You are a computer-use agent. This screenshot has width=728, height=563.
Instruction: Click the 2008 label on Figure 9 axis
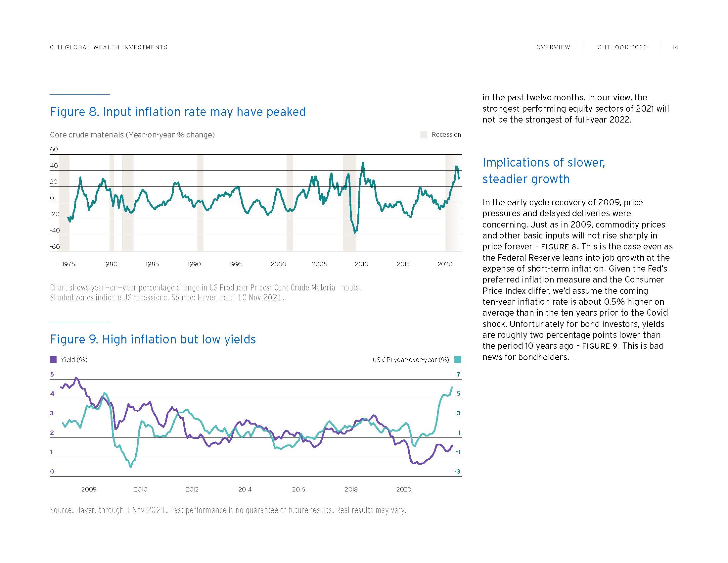click(89, 489)
